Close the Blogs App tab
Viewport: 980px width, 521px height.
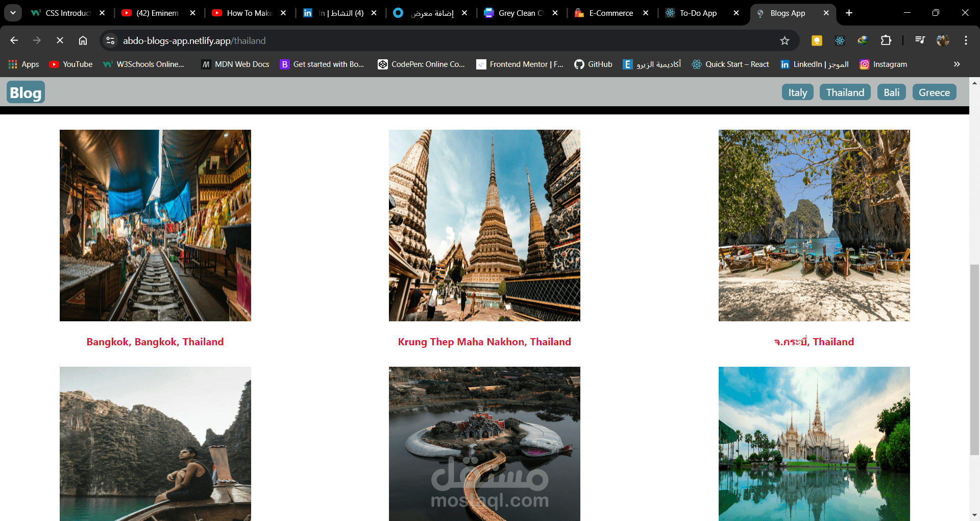pyautogui.click(x=826, y=13)
